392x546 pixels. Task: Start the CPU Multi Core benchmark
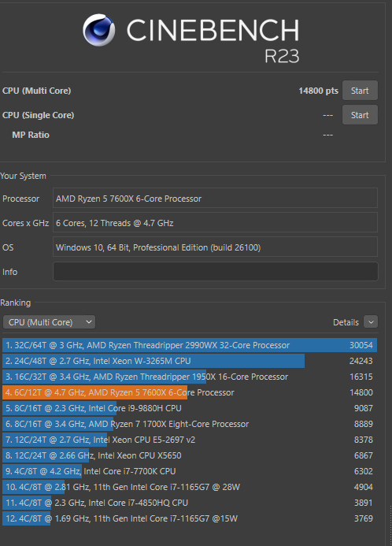point(360,91)
